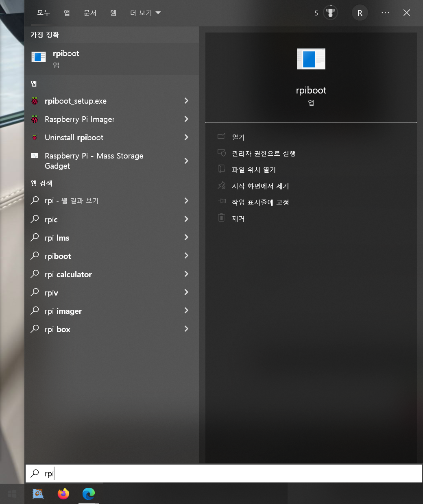The width and height of the screenshot is (423, 504).
Task: Expand the Raspberry Pi Imager result arrow
Action: (x=186, y=119)
